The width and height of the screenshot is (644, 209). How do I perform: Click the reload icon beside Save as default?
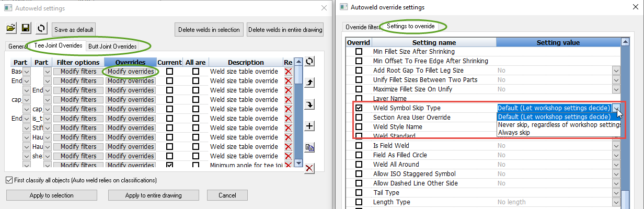coord(41,29)
